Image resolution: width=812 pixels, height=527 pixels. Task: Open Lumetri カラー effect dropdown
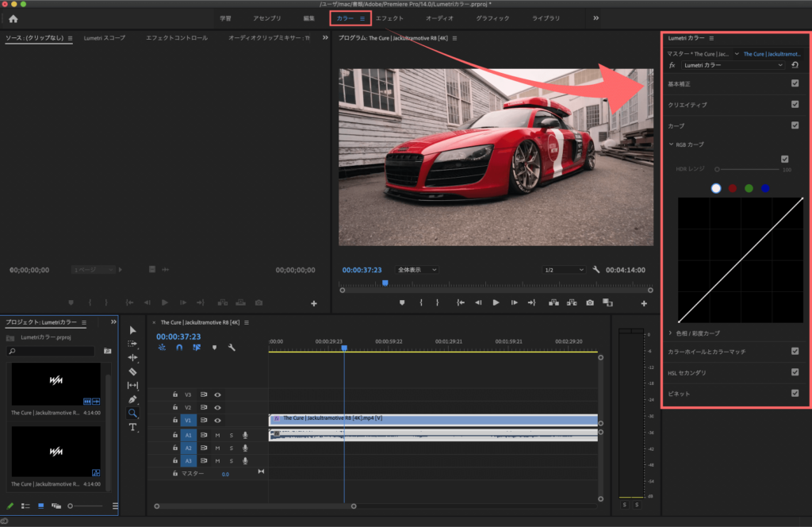coord(733,65)
